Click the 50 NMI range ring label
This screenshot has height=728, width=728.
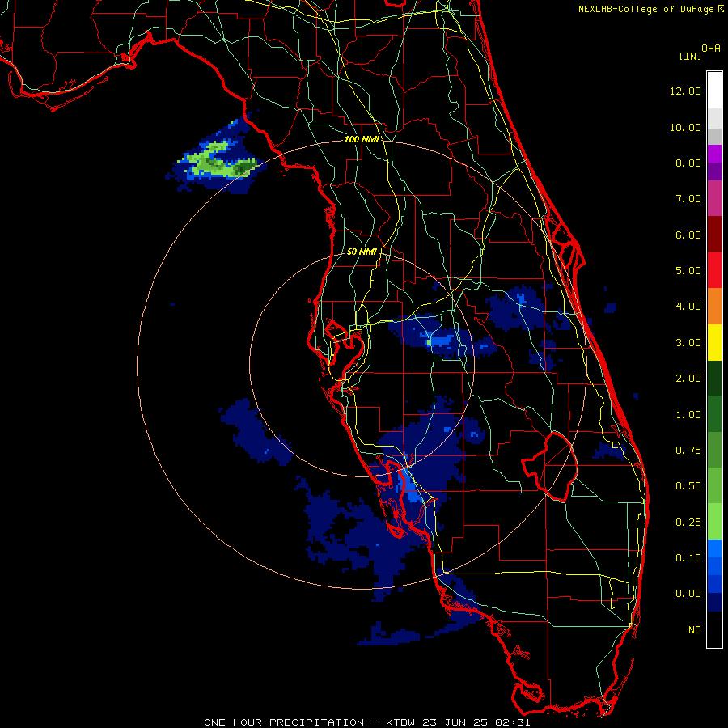click(362, 252)
